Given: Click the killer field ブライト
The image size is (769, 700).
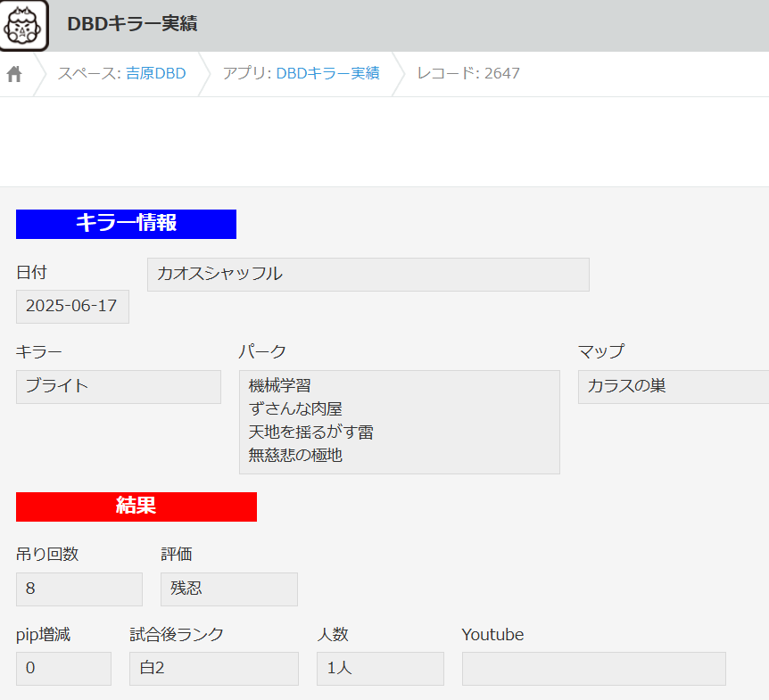Looking at the screenshot, I should (118, 387).
